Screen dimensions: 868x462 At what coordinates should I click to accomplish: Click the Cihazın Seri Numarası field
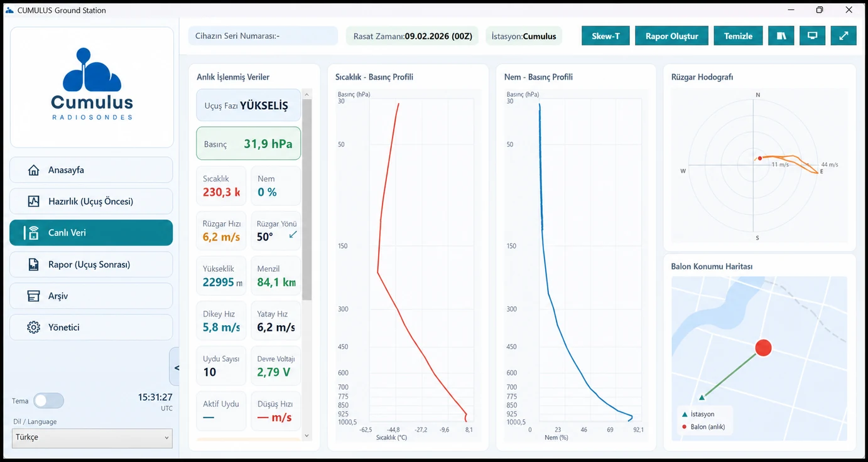point(263,36)
